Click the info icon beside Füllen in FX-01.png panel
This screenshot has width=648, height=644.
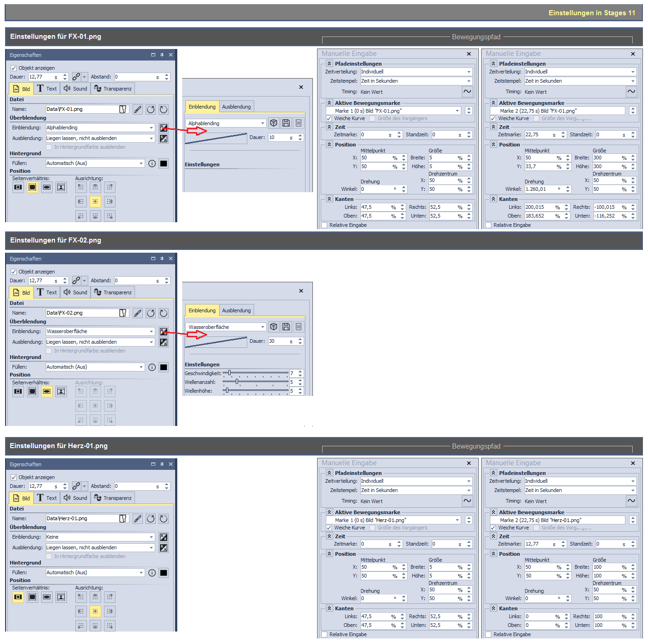click(x=152, y=164)
